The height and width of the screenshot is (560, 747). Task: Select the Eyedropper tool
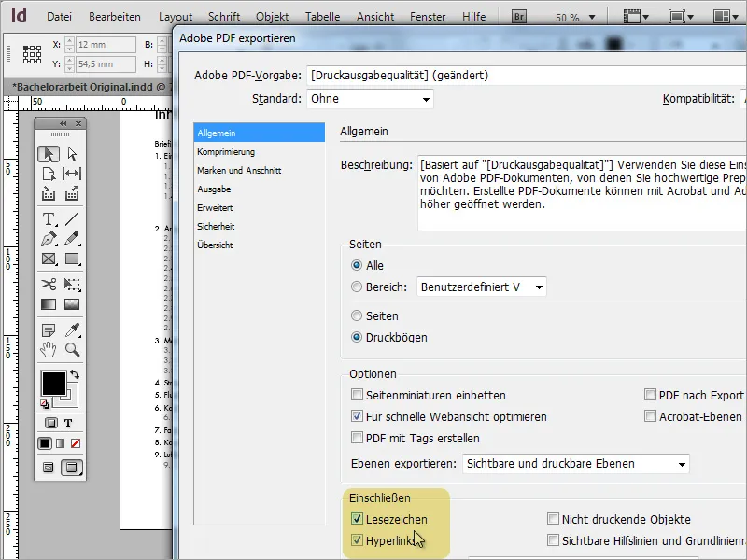pos(72,329)
